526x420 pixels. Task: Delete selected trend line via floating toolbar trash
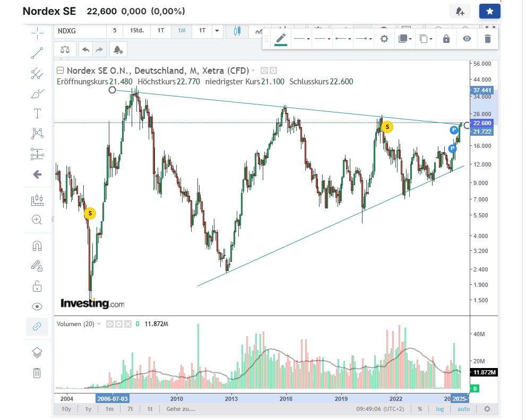tap(488, 39)
